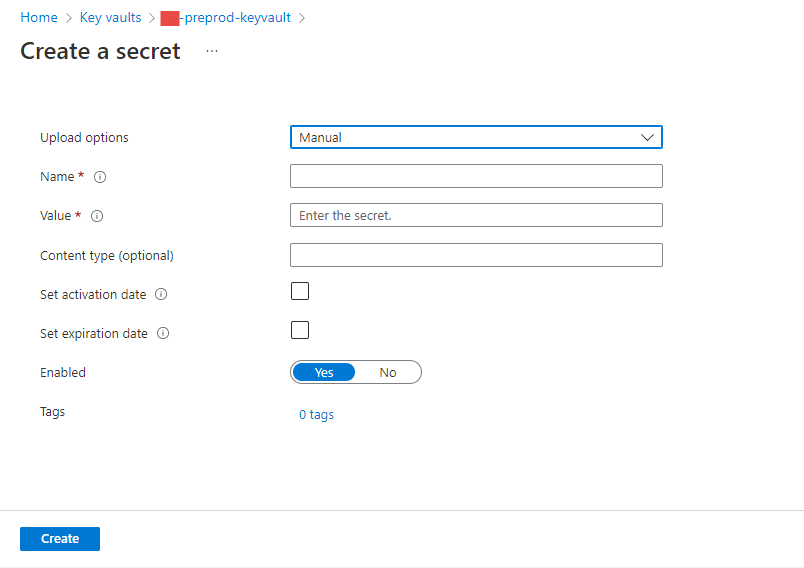The width and height of the screenshot is (804, 568).
Task: Enable the Set expiration date checkbox
Action: pos(300,330)
